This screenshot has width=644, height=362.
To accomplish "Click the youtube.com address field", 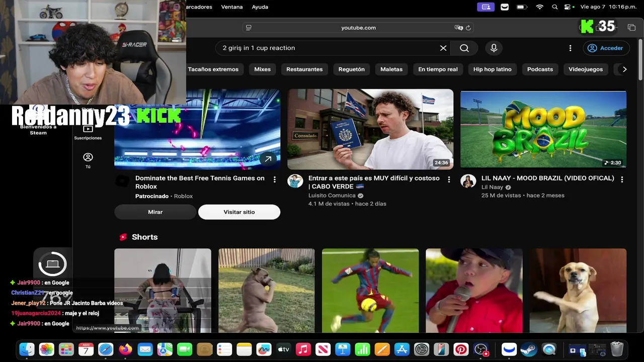I will [358, 28].
